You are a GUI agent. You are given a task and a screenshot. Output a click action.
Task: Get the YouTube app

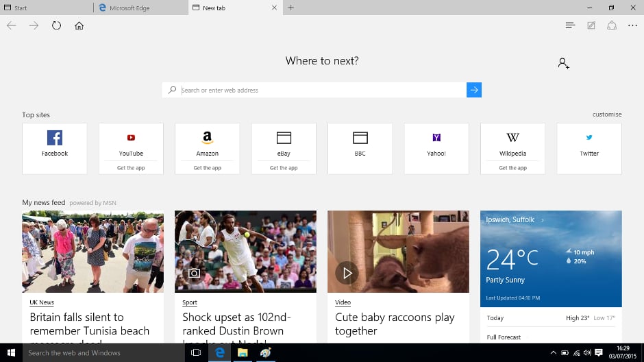(x=131, y=168)
